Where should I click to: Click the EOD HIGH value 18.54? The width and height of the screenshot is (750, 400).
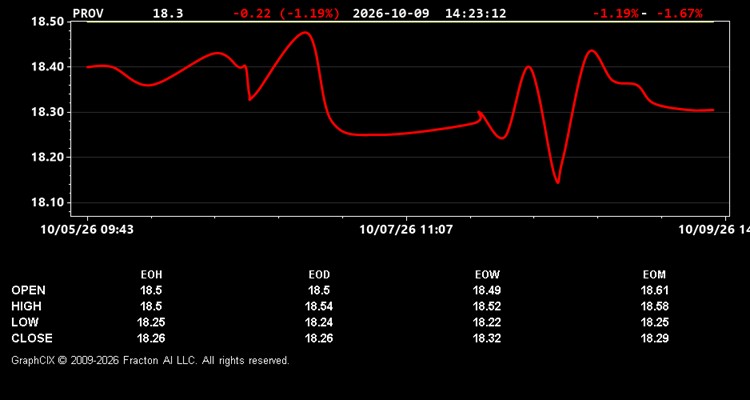319,306
